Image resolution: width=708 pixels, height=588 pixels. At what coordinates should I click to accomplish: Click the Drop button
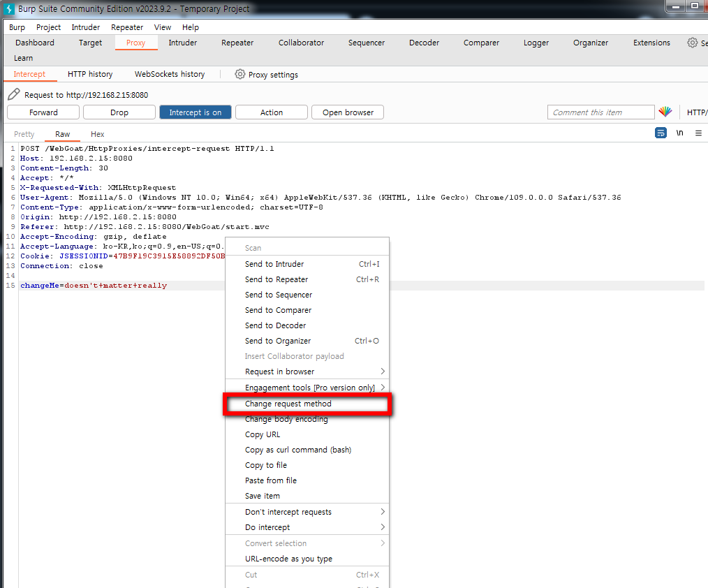119,112
